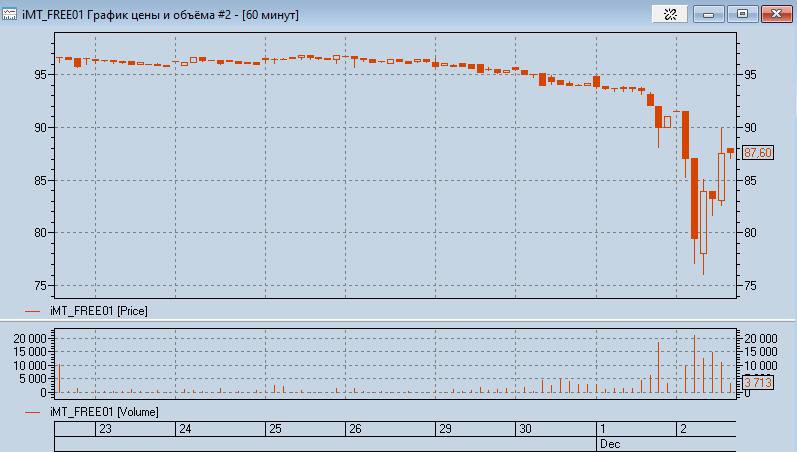The image size is (797, 452).
Task: Click the 3 713 current volume label
Action: click(x=758, y=382)
